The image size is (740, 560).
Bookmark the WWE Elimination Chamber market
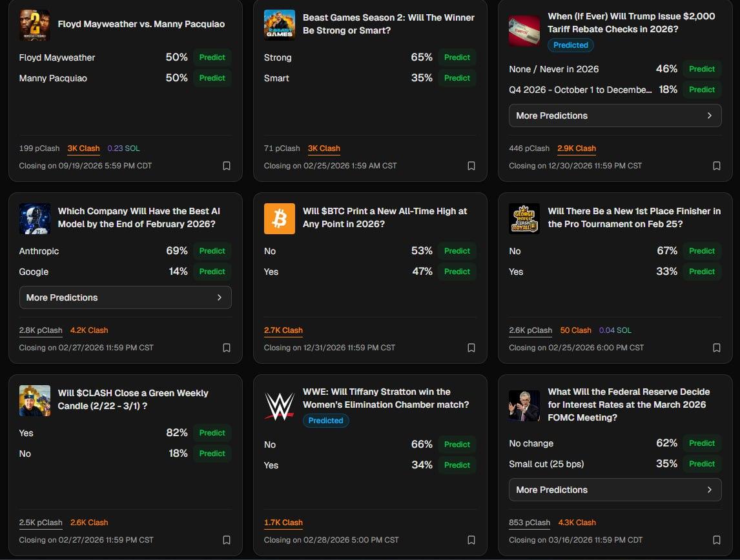pyautogui.click(x=471, y=540)
